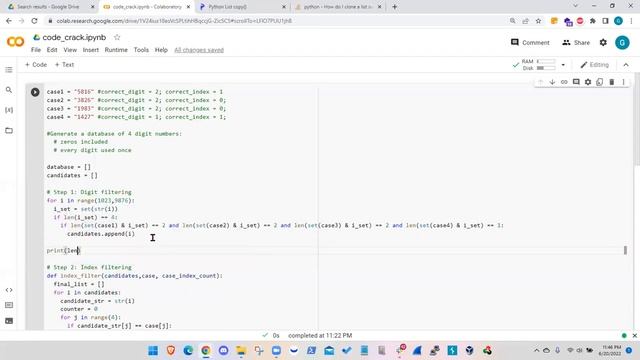Open Discord from the taskbar
Screen dimensions: 640x360
tap(224, 351)
